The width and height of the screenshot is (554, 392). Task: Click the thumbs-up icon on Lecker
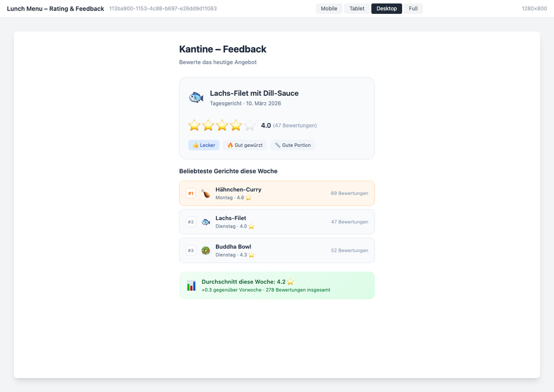(x=196, y=145)
